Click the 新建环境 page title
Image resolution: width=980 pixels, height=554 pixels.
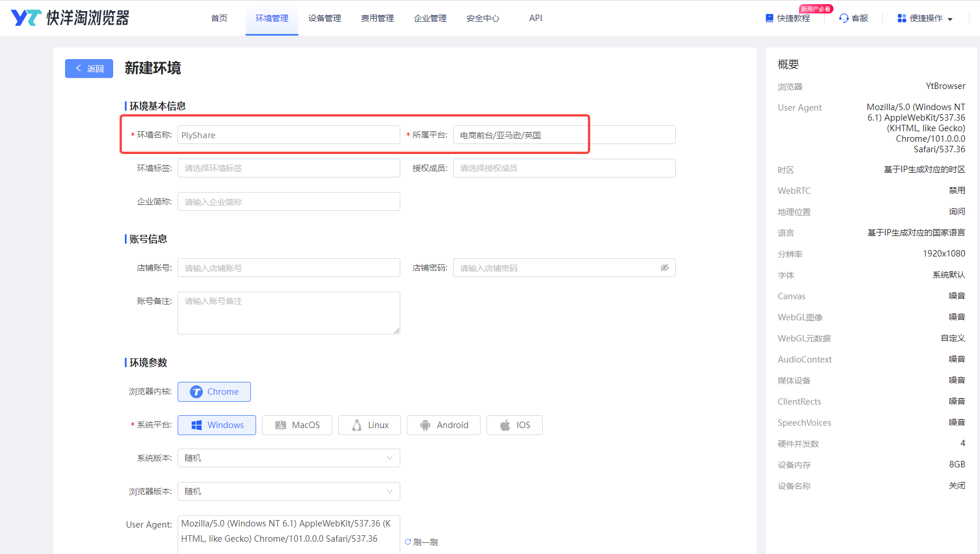(x=153, y=69)
